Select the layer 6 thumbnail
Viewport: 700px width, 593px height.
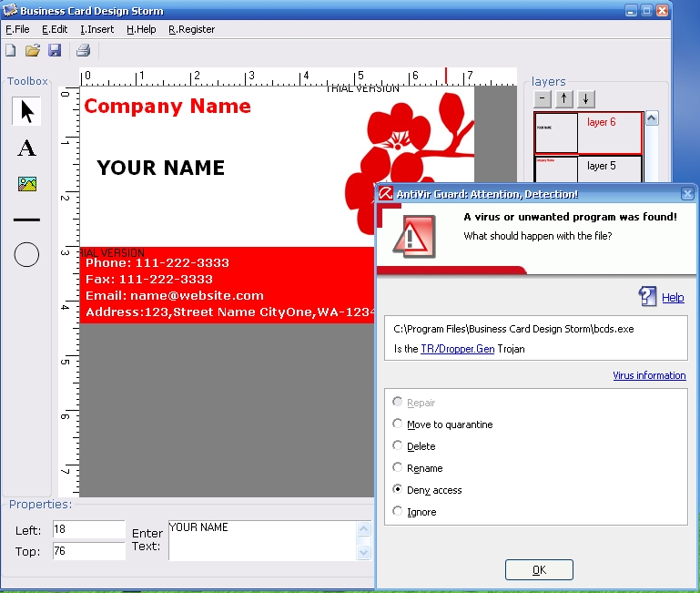(x=556, y=133)
